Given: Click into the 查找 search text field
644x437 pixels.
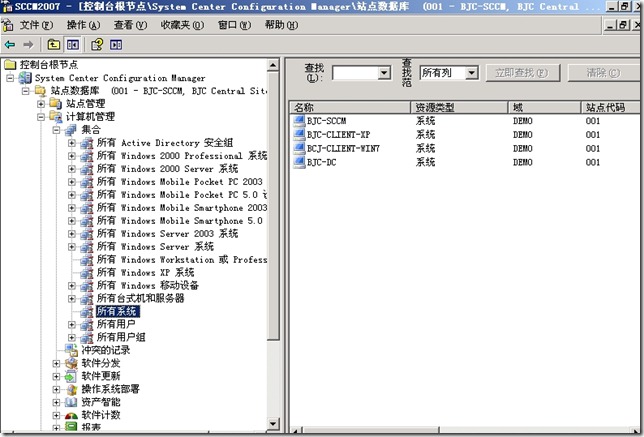Looking at the screenshot, I should pos(355,73).
